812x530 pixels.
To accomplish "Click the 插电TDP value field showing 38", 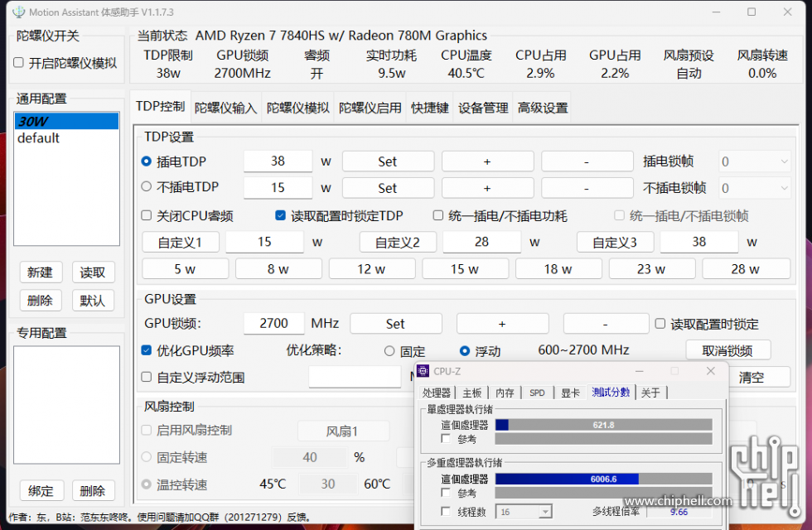I will [278, 161].
